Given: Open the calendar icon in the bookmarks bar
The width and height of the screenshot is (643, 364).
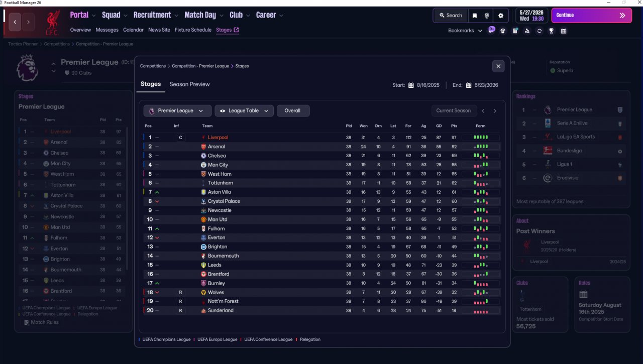Looking at the screenshot, I should 564,31.
